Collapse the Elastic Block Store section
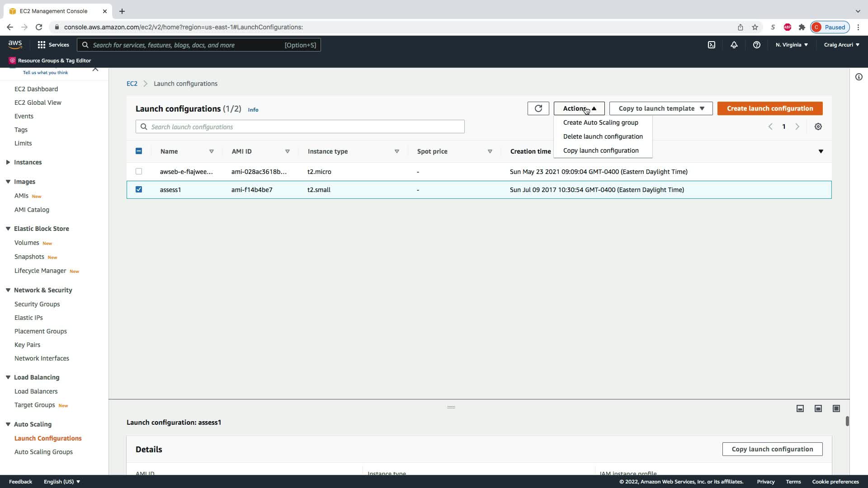 click(x=8, y=229)
